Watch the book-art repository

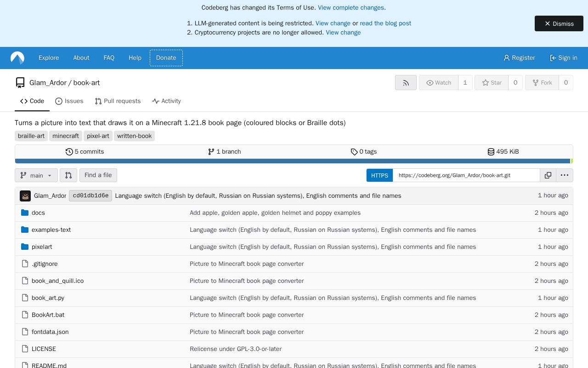point(439,83)
